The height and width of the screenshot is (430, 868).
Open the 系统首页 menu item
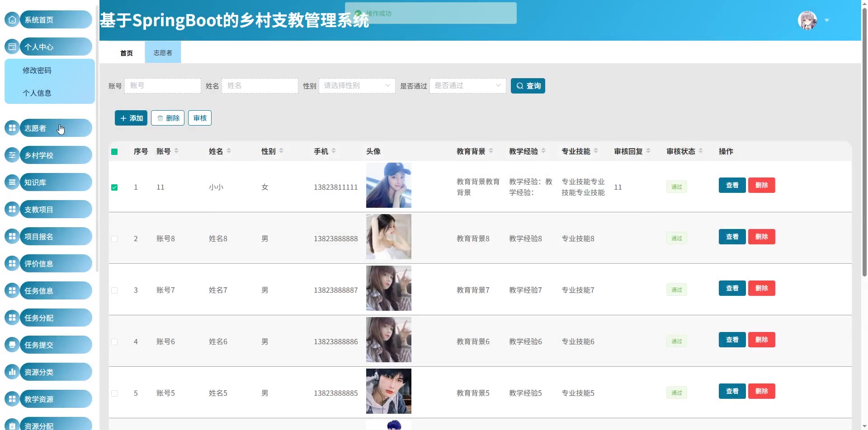(x=56, y=19)
